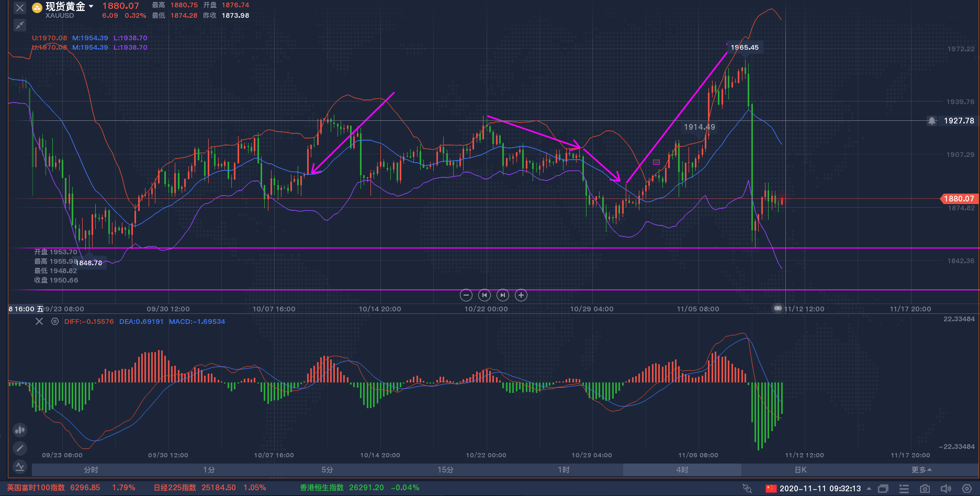The height and width of the screenshot is (496, 980).
Task: Switch to the 日K timeframe tab
Action: point(801,470)
